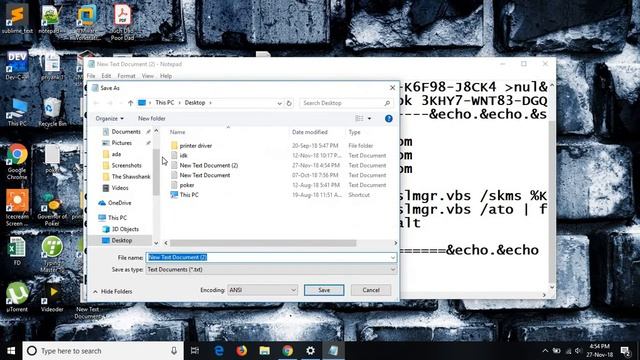
Task: Open the FD Excel file on desktop
Action: point(17,251)
